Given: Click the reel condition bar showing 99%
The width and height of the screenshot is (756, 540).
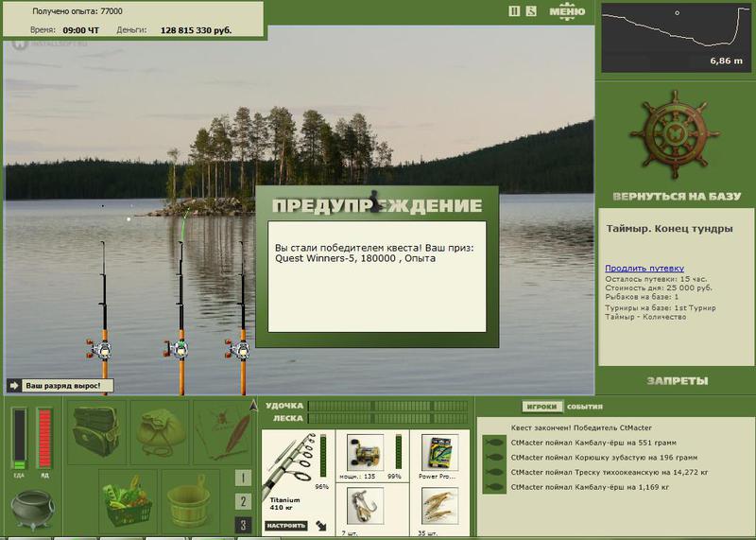Looking at the screenshot, I should point(398,451).
